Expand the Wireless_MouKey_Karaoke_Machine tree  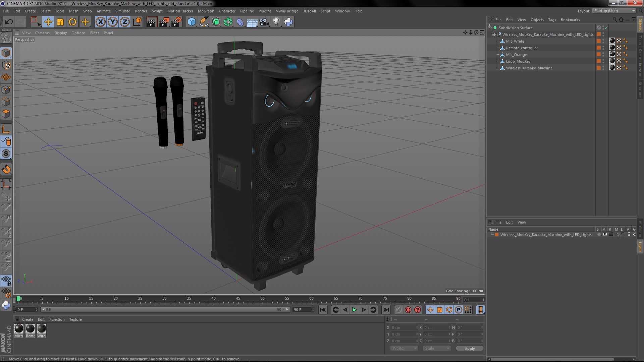493,34
